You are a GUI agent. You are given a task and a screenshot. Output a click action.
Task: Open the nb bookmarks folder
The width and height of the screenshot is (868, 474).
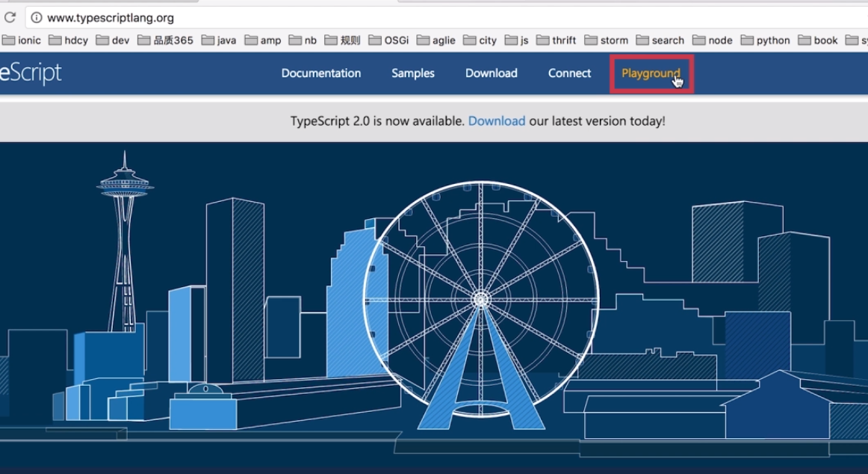(303, 40)
